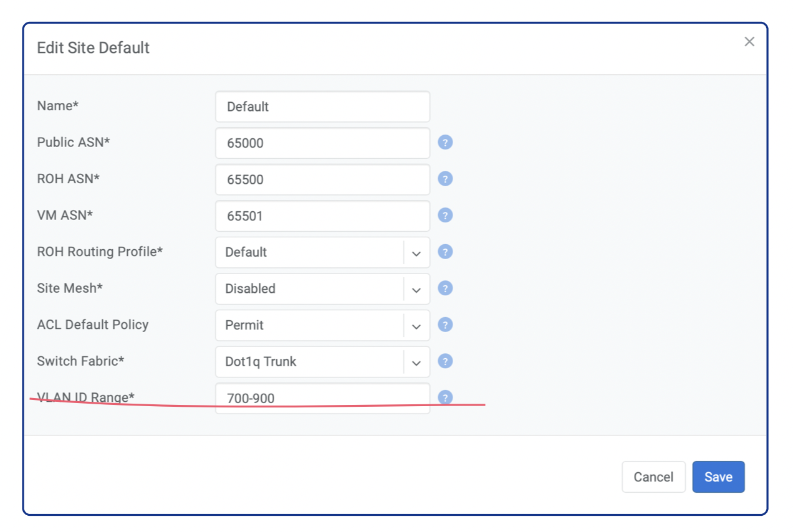Expand the Site Mesh Disabled dropdown

pos(416,288)
